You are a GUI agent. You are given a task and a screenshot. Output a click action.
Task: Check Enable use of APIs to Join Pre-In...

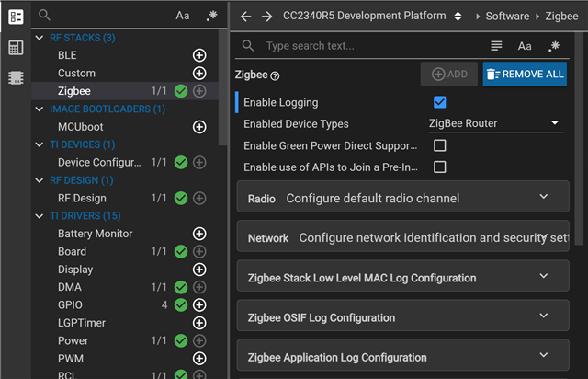pos(439,167)
